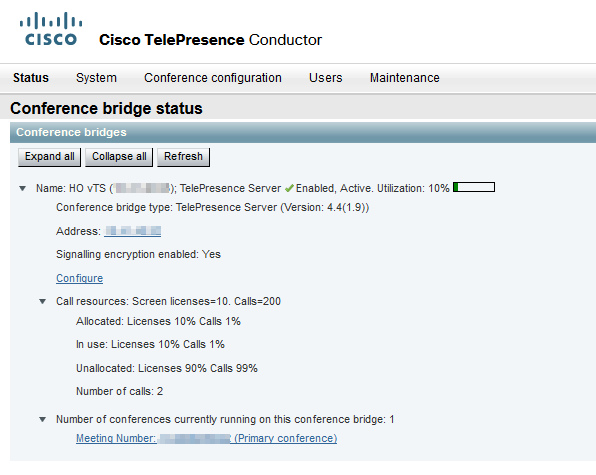This screenshot has height=475, width=596.
Task: Open the blurred Address link
Action: [x=133, y=231]
